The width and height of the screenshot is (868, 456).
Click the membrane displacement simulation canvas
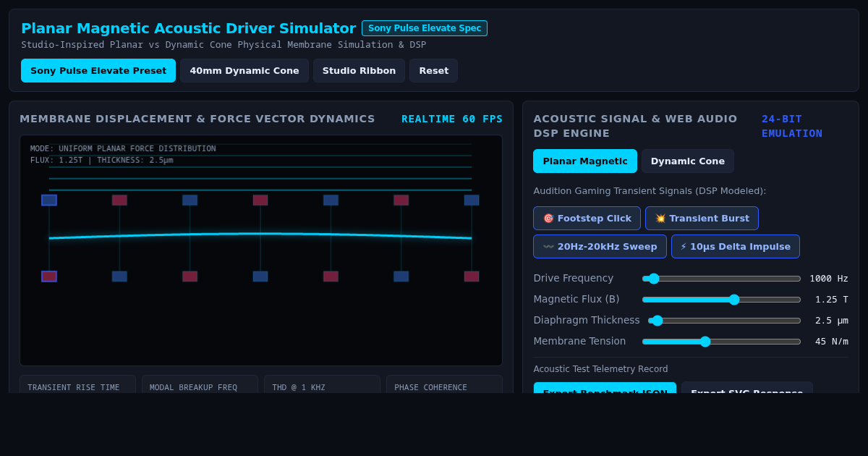click(x=261, y=250)
